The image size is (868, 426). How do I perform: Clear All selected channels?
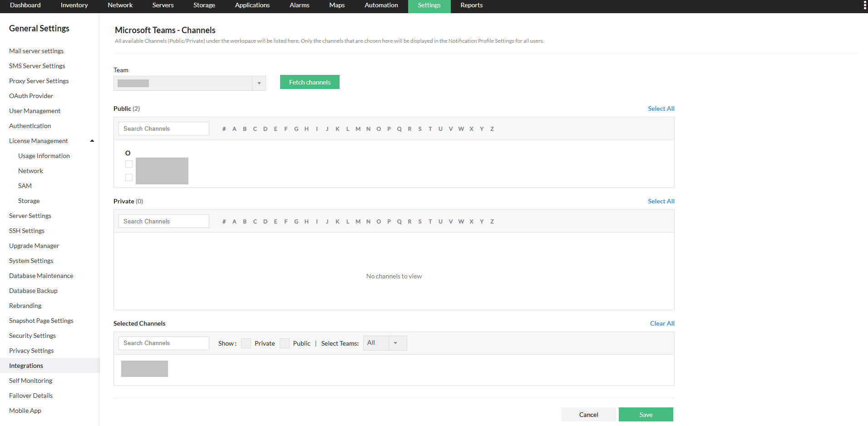click(x=662, y=323)
